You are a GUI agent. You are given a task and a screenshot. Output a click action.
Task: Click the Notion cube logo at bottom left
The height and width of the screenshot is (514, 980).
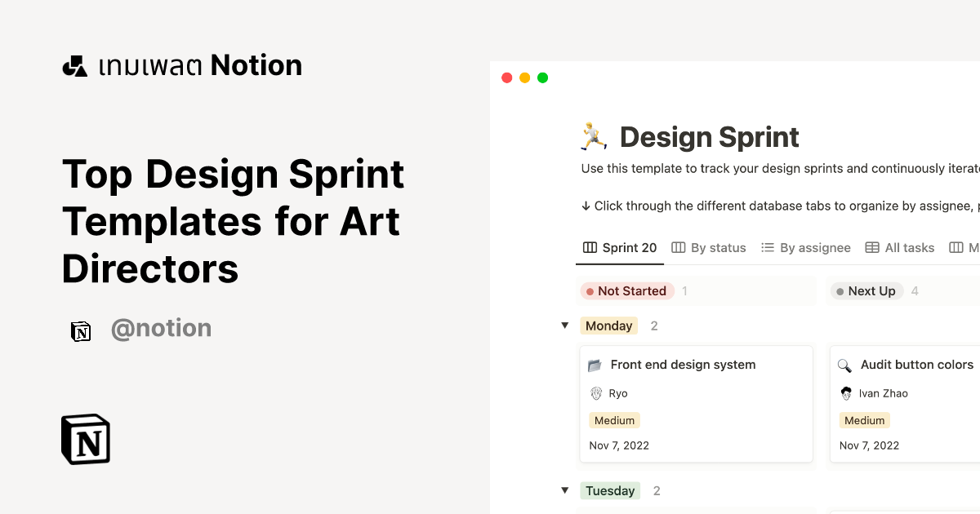click(x=86, y=439)
